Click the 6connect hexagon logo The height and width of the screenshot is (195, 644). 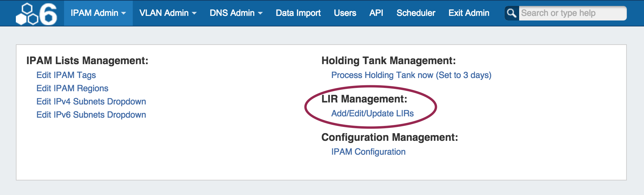[x=36, y=14]
